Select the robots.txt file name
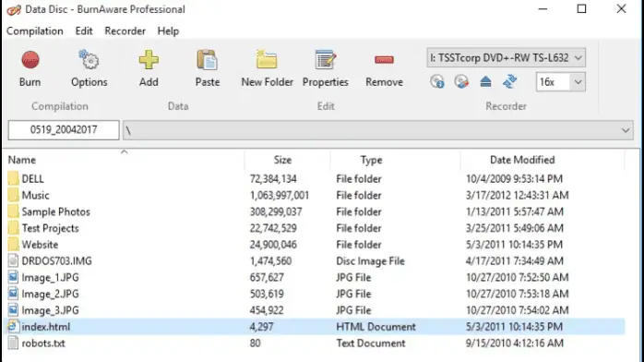This screenshot has width=644, height=362. pyautogui.click(x=43, y=344)
